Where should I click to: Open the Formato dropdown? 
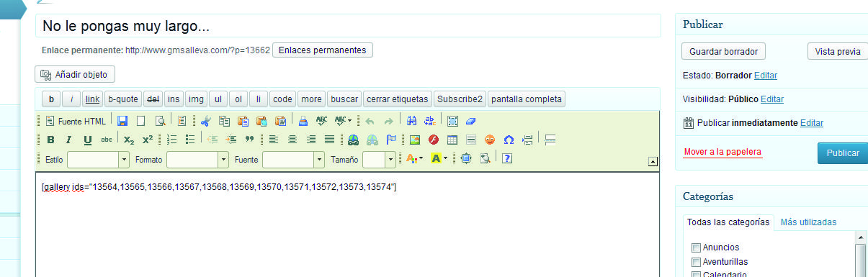tap(197, 159)
